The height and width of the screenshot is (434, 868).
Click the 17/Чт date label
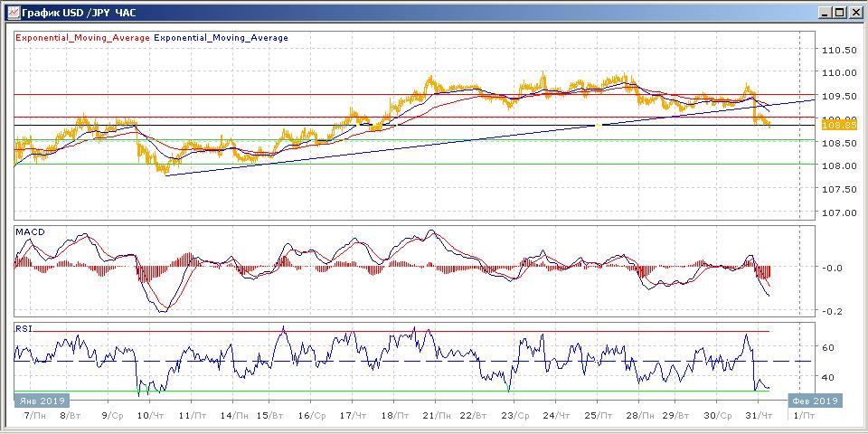353,416
